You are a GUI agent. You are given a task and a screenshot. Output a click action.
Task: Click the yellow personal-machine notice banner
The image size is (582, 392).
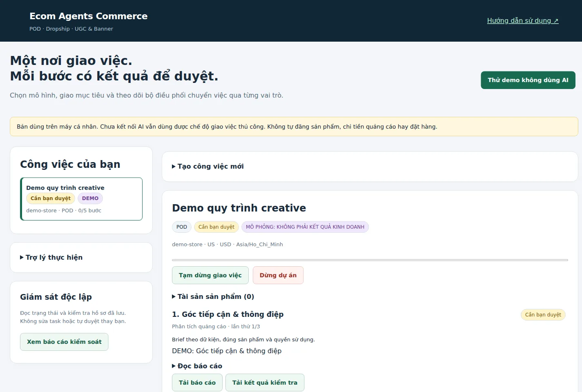[294, 127]
